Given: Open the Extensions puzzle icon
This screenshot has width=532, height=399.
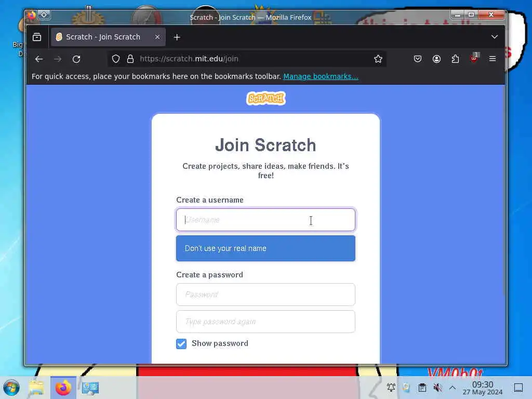Looking at the screenshot, I should tap(455, 59).
